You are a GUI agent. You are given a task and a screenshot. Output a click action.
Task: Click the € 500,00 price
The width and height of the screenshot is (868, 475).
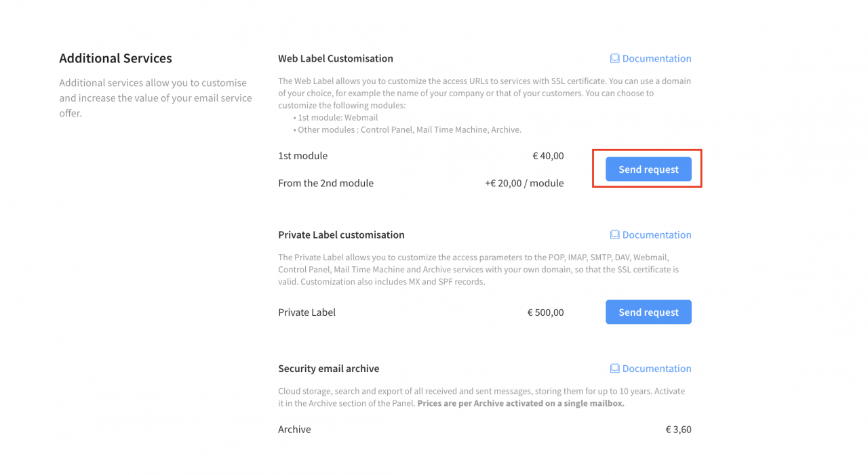545,312
